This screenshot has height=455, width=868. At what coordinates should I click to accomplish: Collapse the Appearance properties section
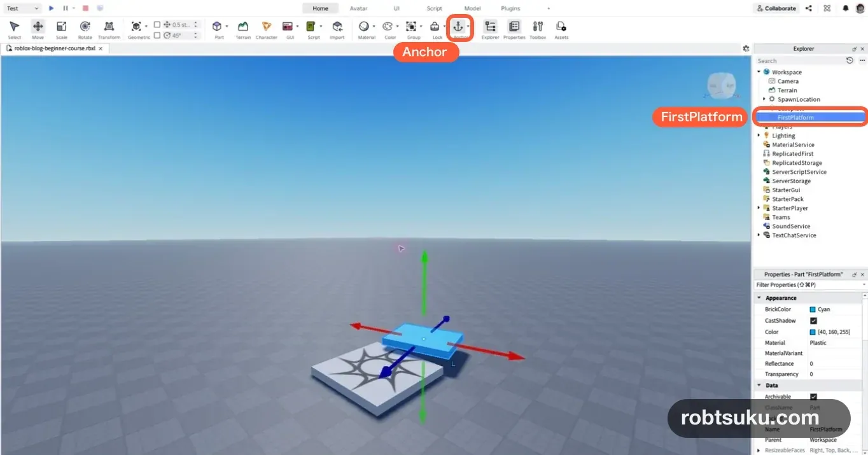point(759,298)
